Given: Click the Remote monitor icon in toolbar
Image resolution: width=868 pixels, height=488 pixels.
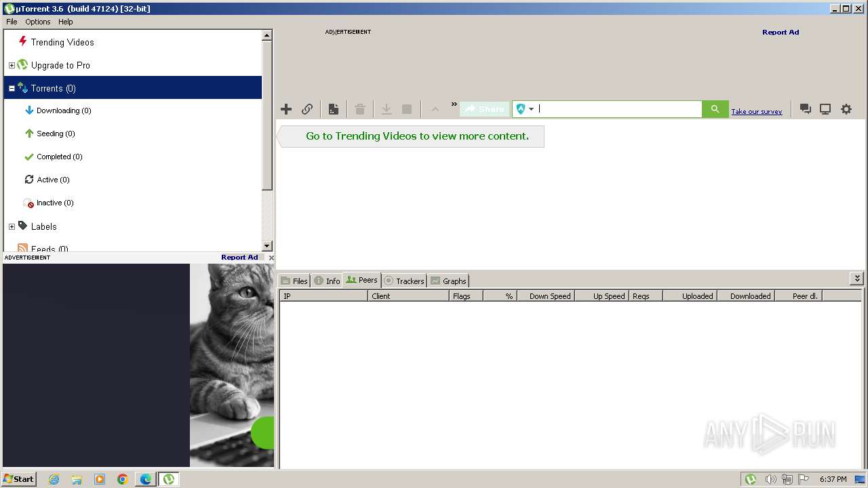Looking at the screenshot, I should (x=825, y=109).
